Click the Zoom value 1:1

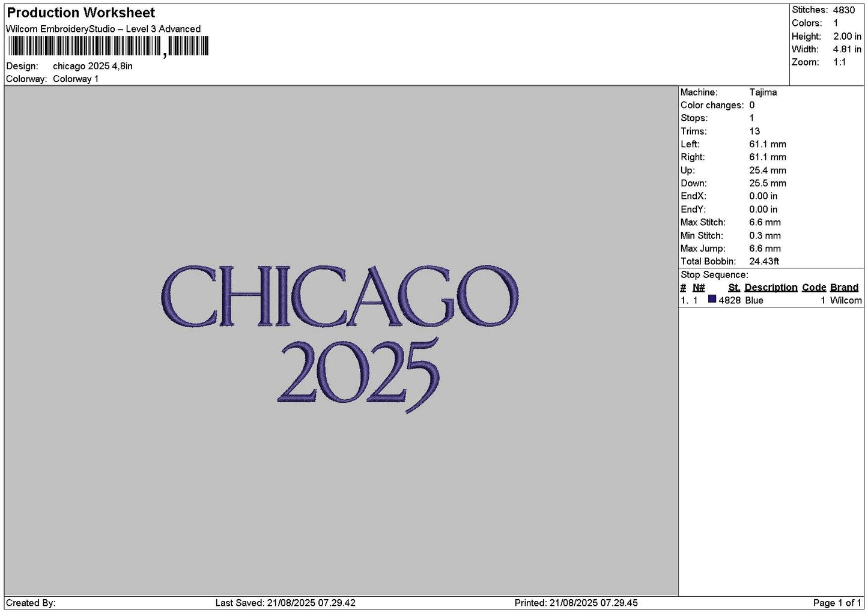pos(840,62)
